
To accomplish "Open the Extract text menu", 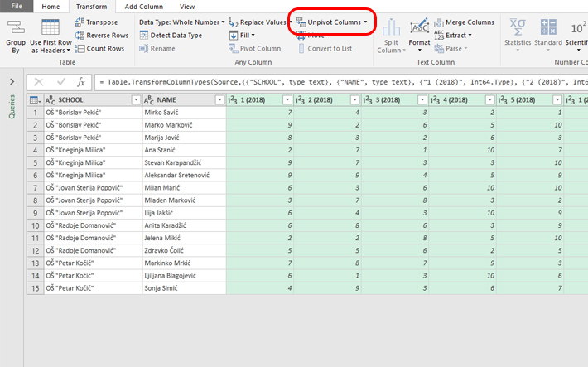I will 453,36.
